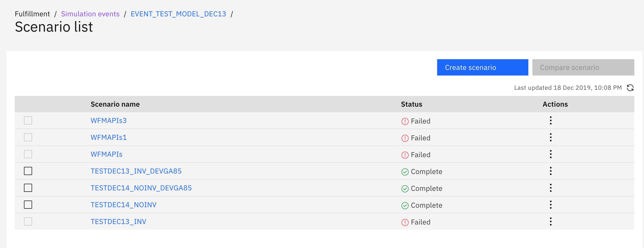Select the checkbox for TESTDEC14_NOINV_DEVGA85
Viewport: 644px width, 248px height.
(28, 188)
